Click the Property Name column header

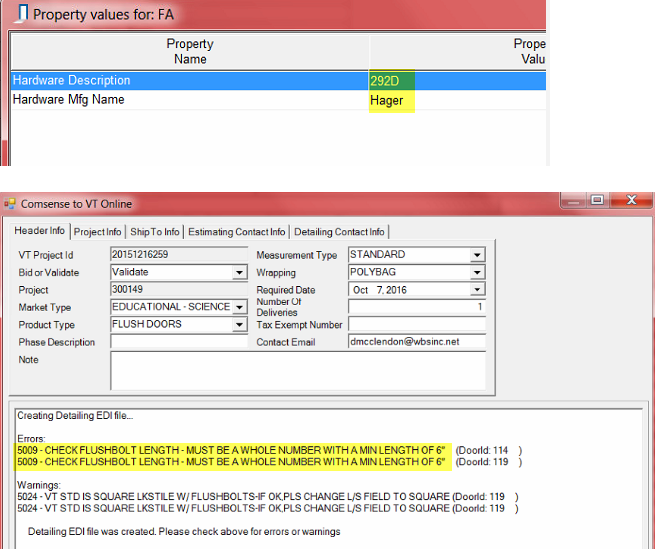190,51
